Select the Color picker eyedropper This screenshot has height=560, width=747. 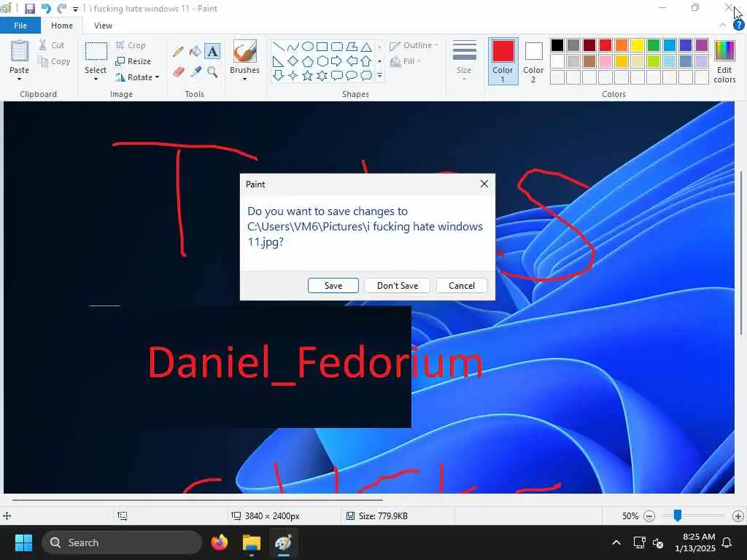pos(196,72)
